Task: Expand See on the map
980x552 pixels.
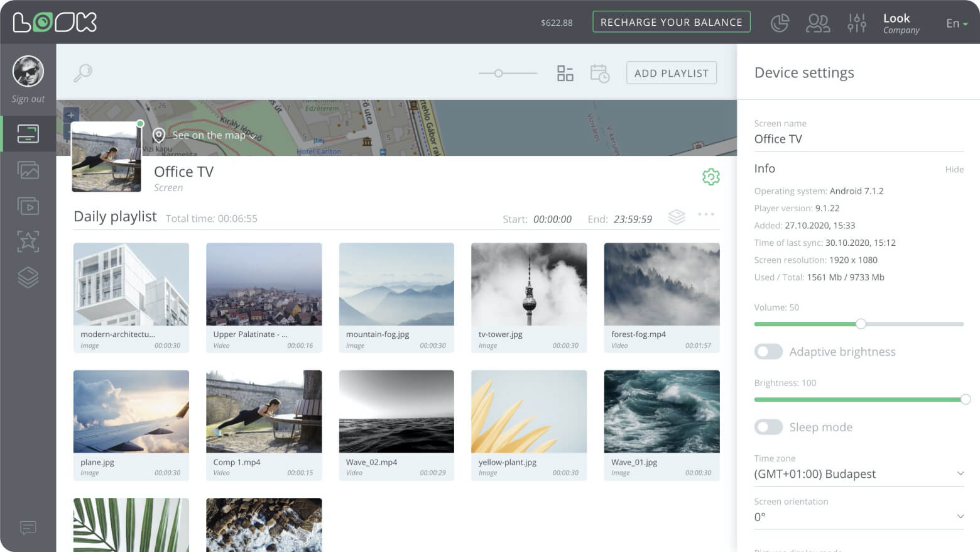Action: coord(214,135)
